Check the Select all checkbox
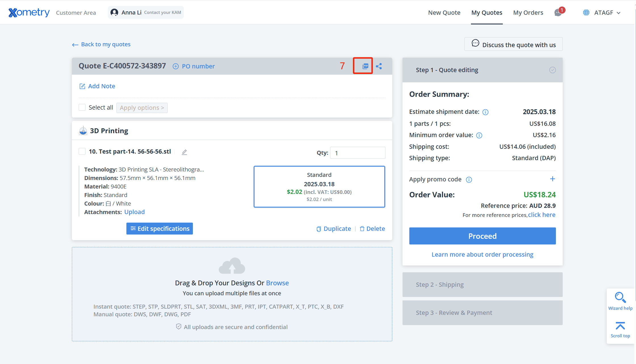Screen dimensions: 636x364 pyautogui.click(x=82, y=107)
